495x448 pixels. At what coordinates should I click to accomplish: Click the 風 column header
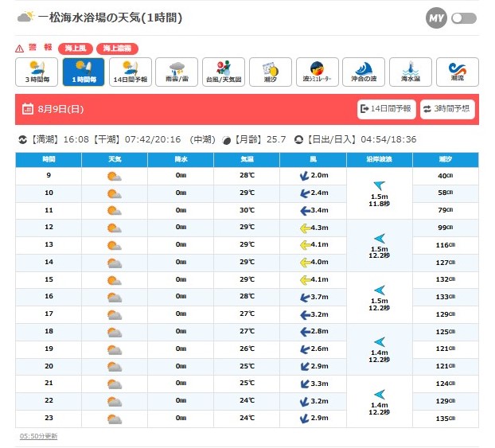[313, 159]
